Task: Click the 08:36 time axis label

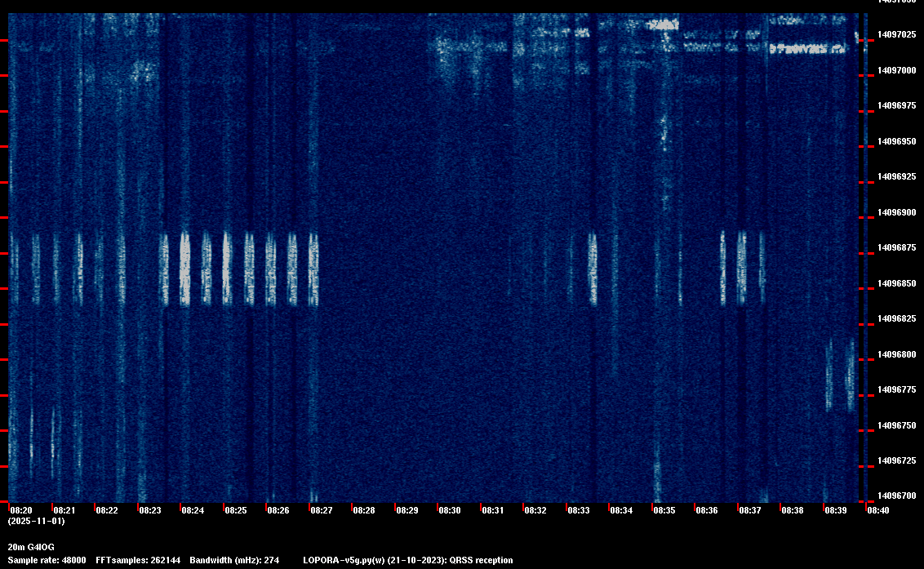Action: 707,510
